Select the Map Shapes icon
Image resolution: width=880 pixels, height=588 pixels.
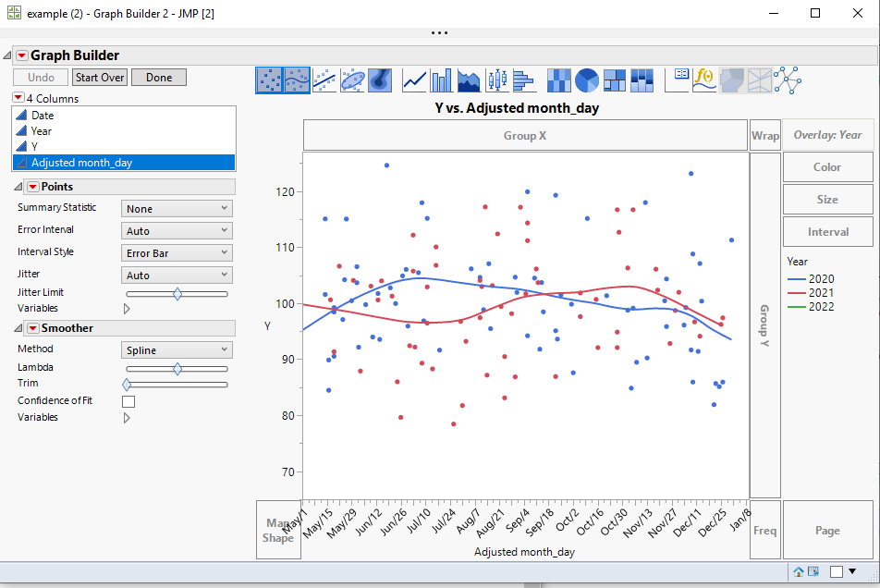click(x=732, y=80)
